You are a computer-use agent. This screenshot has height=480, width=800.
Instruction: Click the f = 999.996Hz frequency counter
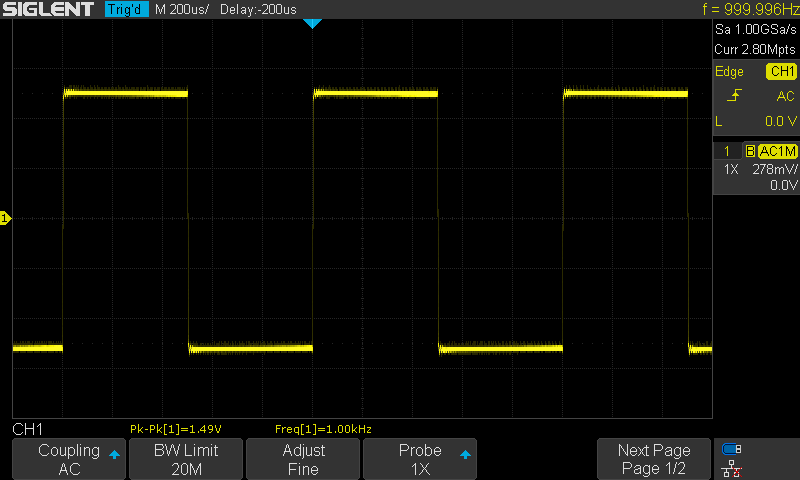click(x=750, y=9)
